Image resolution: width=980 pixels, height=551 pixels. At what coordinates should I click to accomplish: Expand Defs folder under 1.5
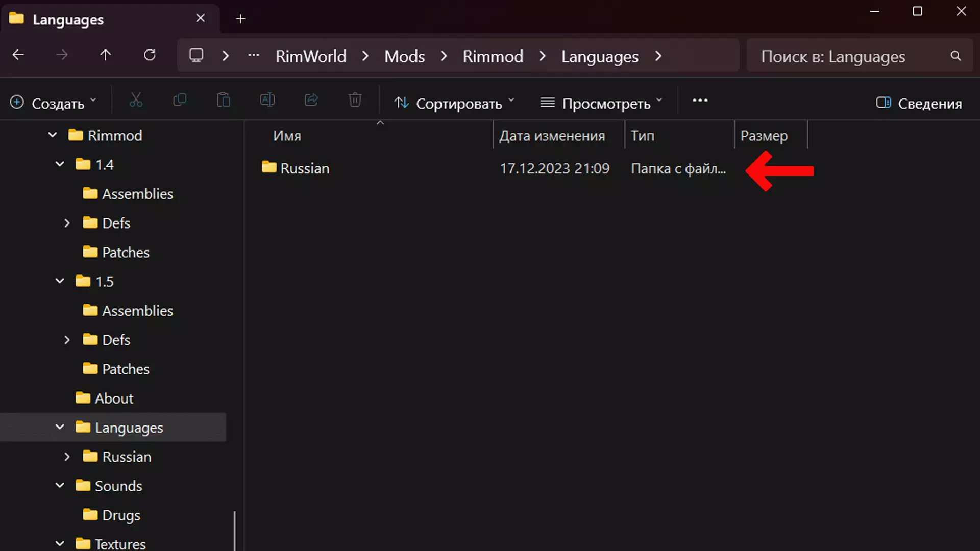point(67,340)
